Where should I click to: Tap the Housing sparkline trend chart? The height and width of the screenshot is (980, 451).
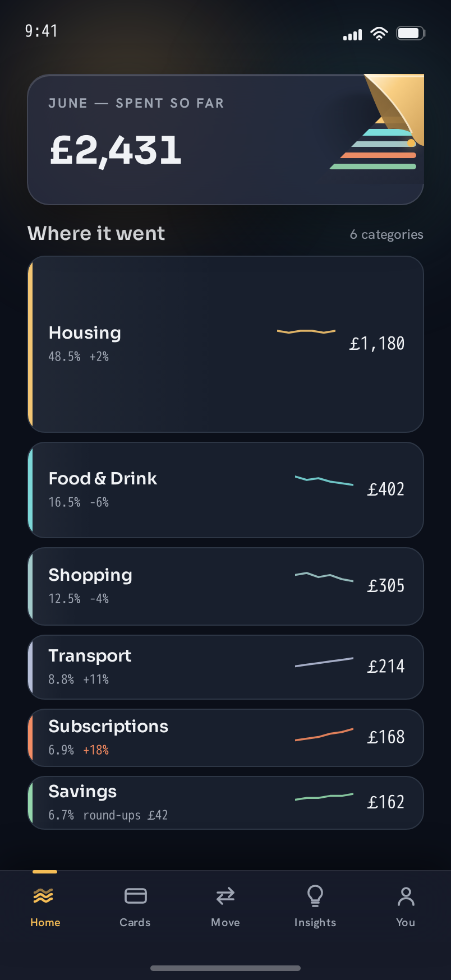[x=306, y=331]
